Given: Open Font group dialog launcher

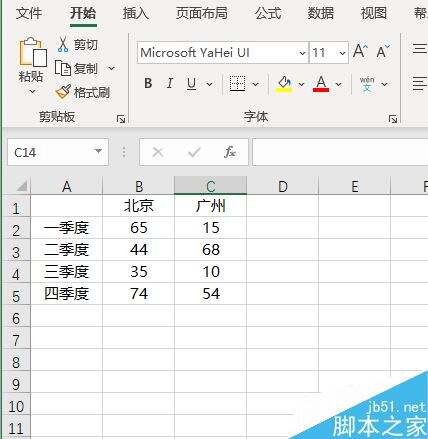Looking at the screenshot, I should [393, 119].
